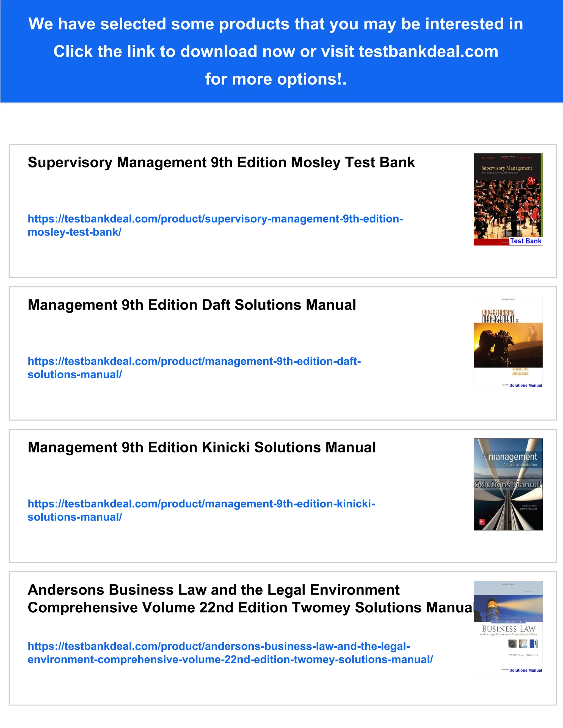The height and width of the screenshot is (728, 563).
Task: Click the blue Test Bank label on cover
Action: click(525, 241)
